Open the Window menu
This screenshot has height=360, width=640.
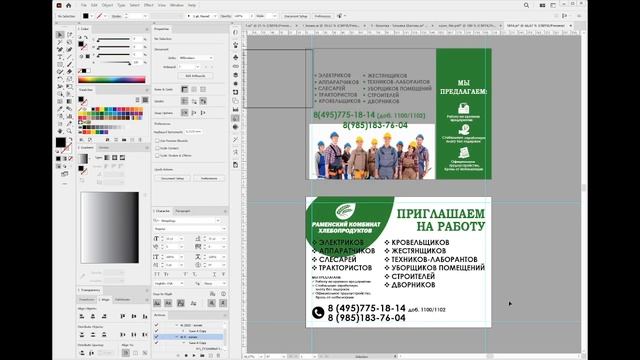coord(176,5)
